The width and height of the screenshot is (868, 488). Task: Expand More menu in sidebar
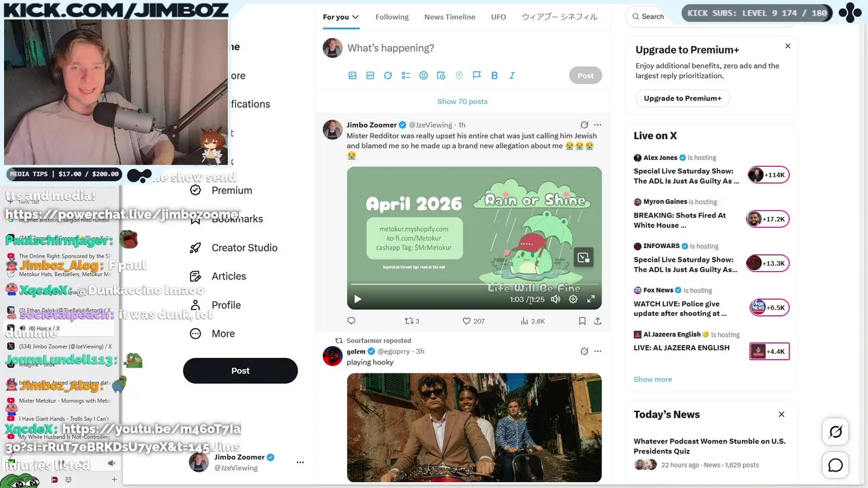tap(212, 333)
